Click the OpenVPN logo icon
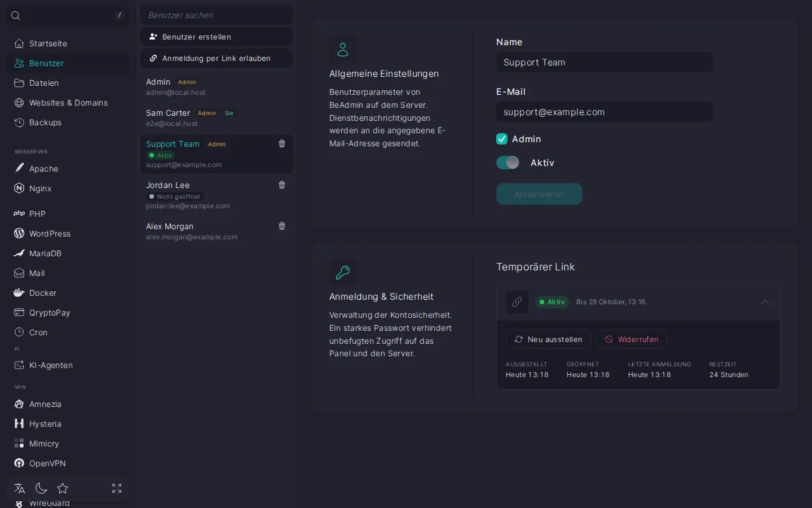 tap(19, 463)
